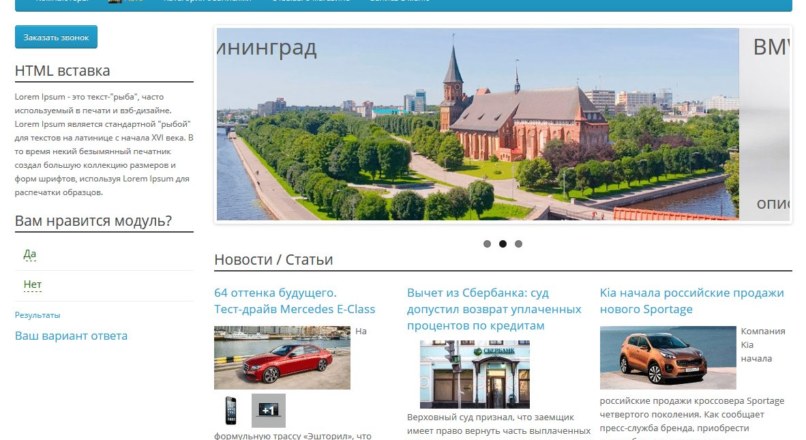806x440 pixels.
Task: Click the gray +1 laptop image icon
Action: click(268, 410)
